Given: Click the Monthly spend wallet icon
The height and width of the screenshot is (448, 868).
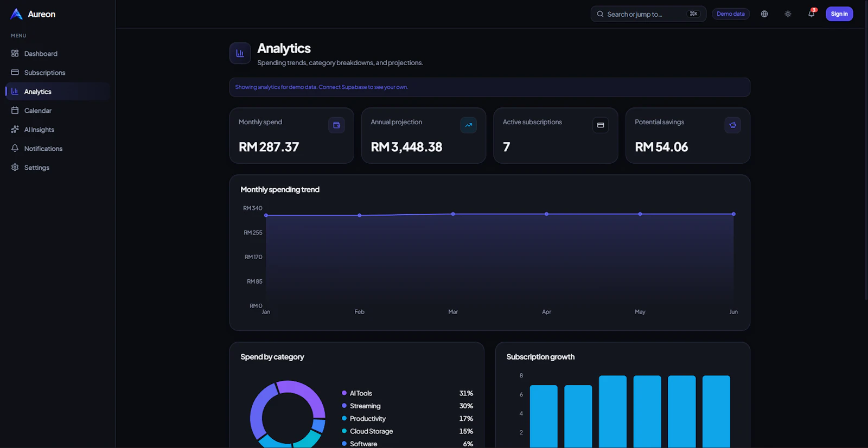Looking at the screenshot, I should pos(336,125).
